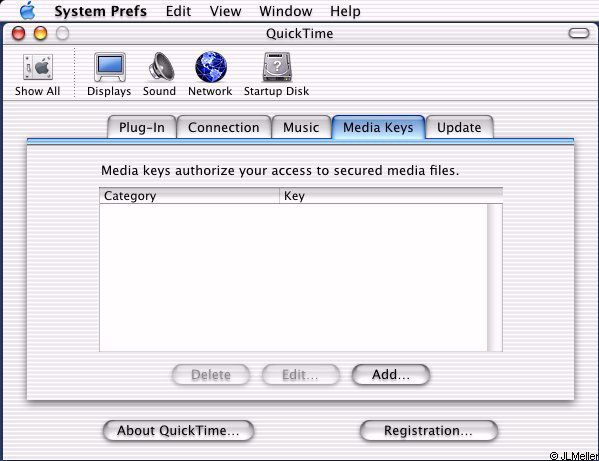Select the Media Keys tab
This screenshot has width=599, height=461.
[x=378, y=127]
